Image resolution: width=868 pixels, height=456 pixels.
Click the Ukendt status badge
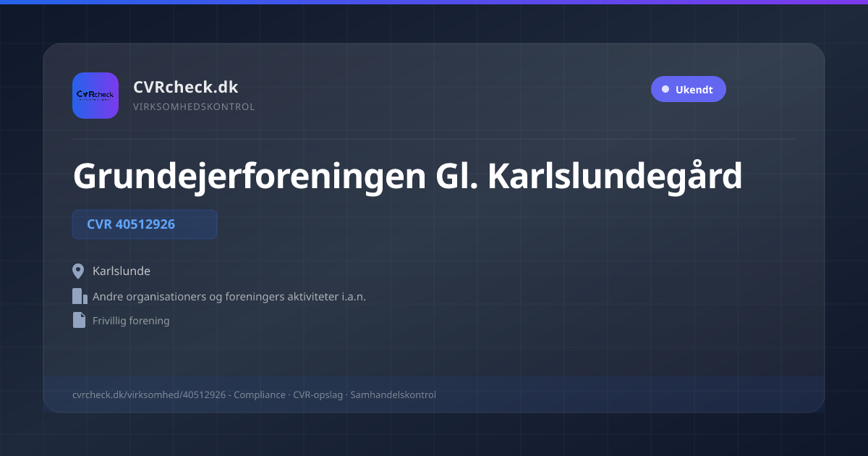[688, 90]
